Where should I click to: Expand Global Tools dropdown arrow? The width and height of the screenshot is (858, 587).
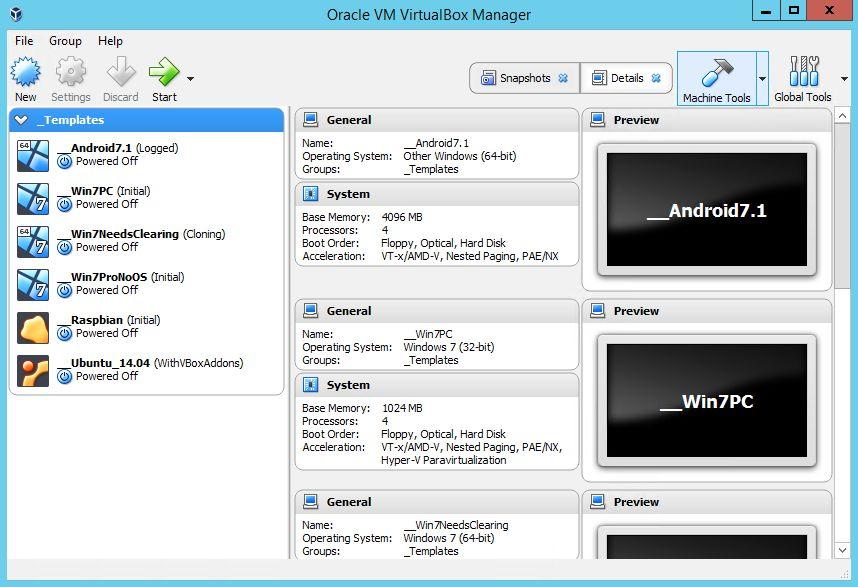coord(844,79)
